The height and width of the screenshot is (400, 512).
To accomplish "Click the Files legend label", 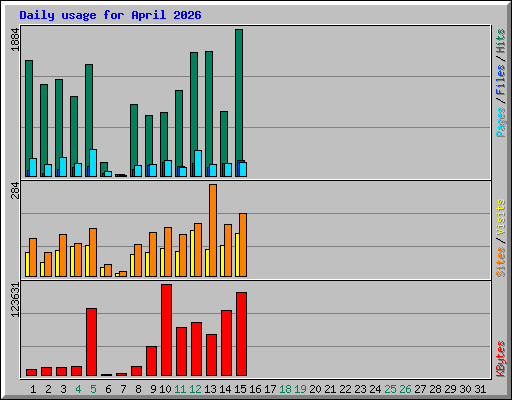I will pos(500,79).
